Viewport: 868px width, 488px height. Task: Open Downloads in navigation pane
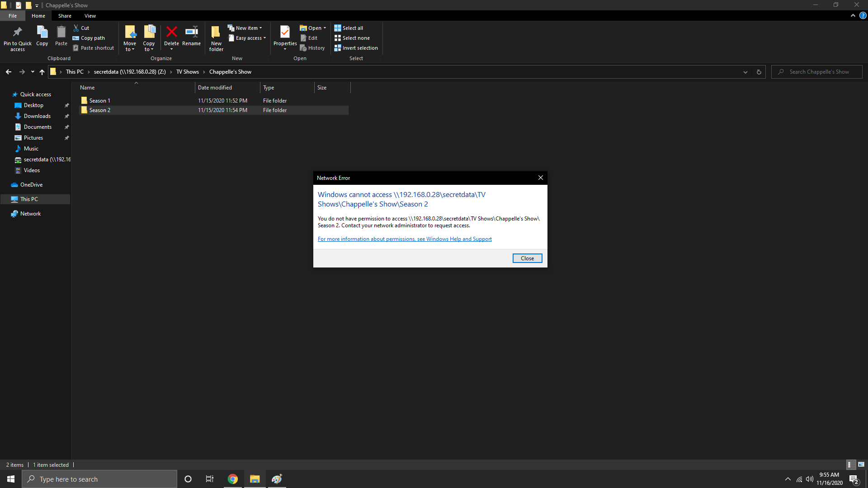tap(37, 116)
